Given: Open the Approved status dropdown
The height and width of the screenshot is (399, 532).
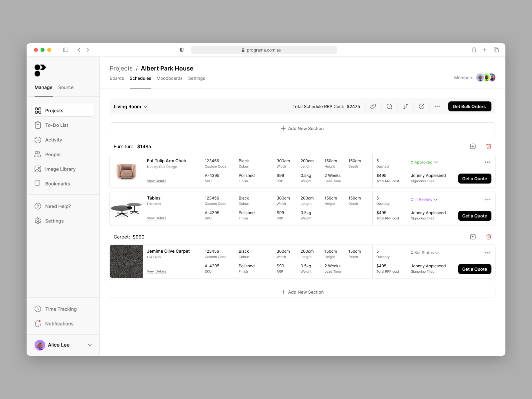Looking at the screenshot, I should 424,162.
